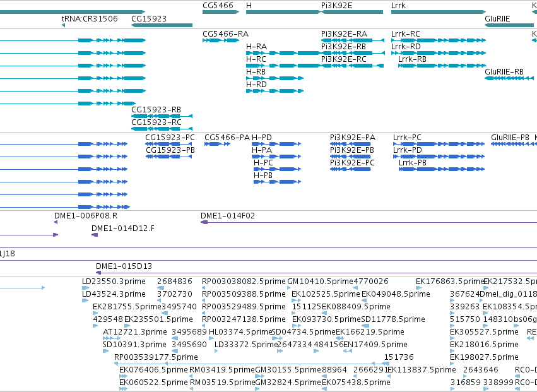Open the DME1-015D13 BAC label

pyautogui.click(x=124, y=266)
